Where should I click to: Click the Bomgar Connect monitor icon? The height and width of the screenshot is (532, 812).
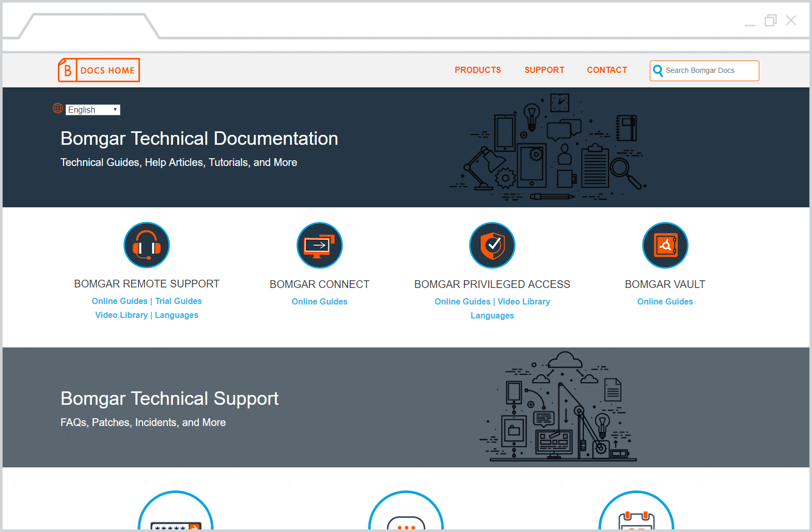(x=320, y=246)
